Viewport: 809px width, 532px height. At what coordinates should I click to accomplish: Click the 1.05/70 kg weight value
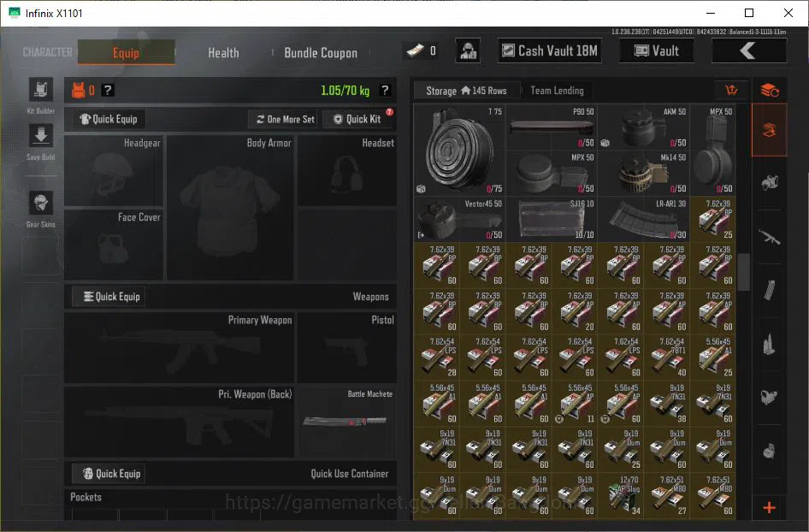(345, 91)
